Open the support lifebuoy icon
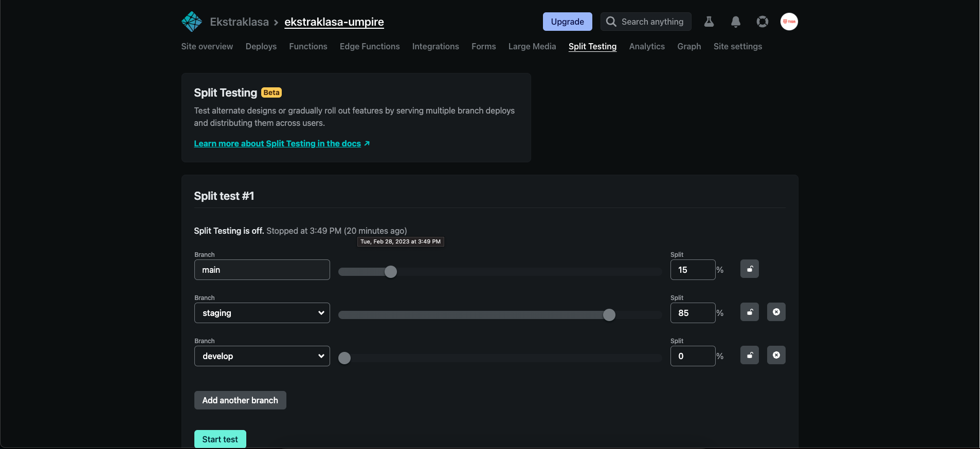 (x=763, y=22)
